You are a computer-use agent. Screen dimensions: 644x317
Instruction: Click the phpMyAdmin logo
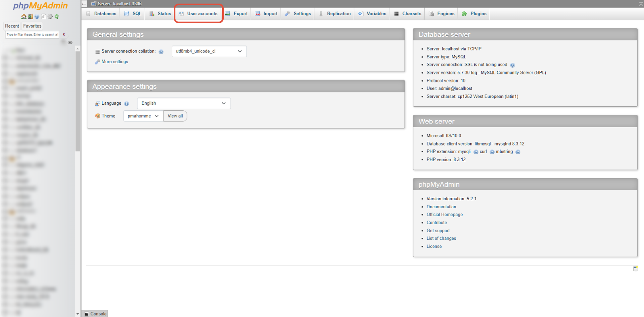pyautogui.click(x=40, y=6)
